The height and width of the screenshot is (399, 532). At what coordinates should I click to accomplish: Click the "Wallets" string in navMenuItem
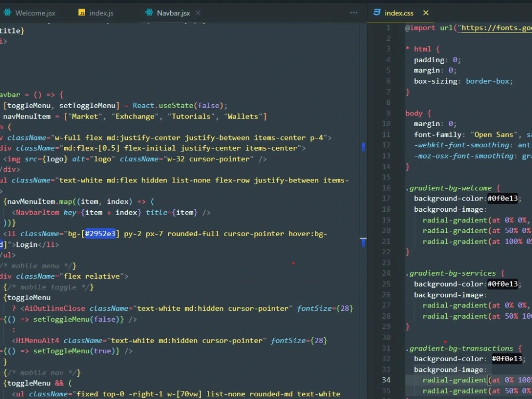243,117
